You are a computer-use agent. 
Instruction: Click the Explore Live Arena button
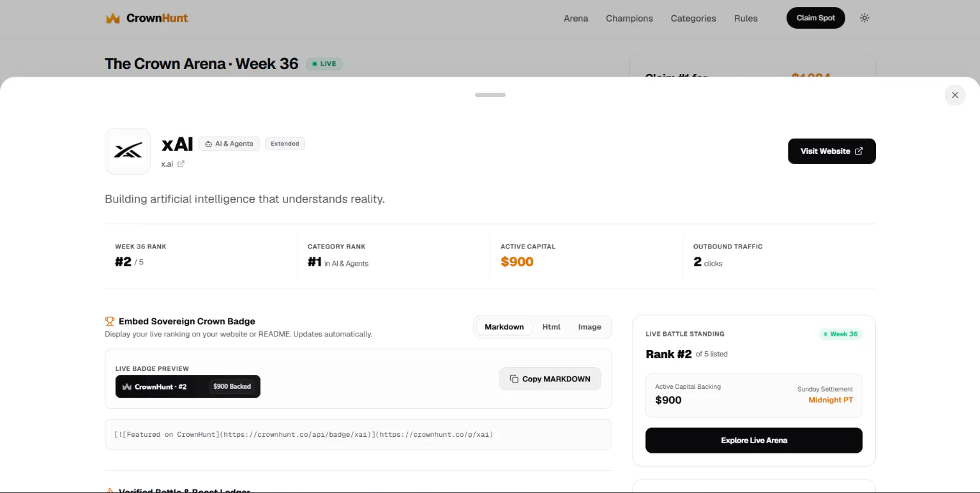tap(753, 441)
